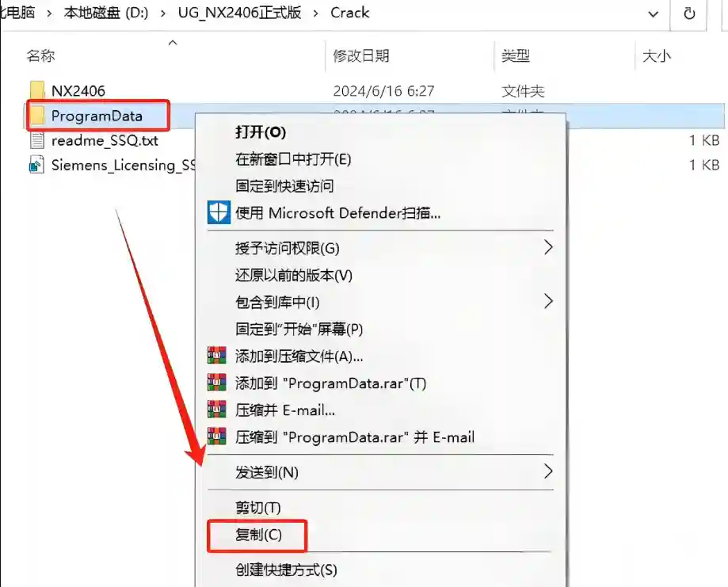Click the Microsoft Defender shield icon
Viewport: 728px width, 587px height.
(x=218, y=212)
